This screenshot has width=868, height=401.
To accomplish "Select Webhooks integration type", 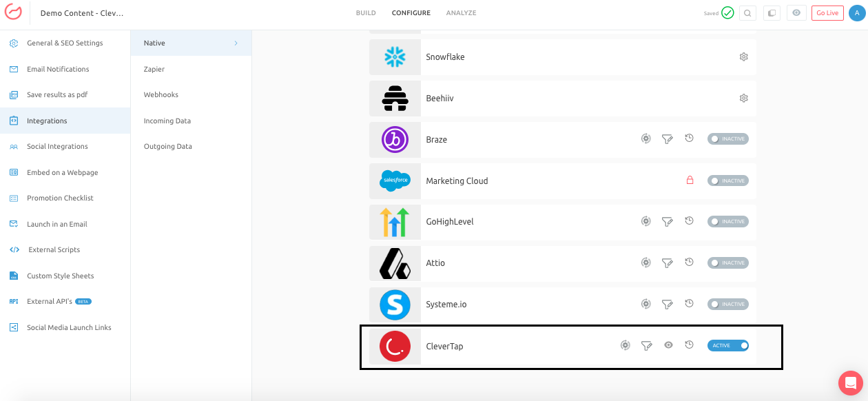I will (x=191, y=94).
